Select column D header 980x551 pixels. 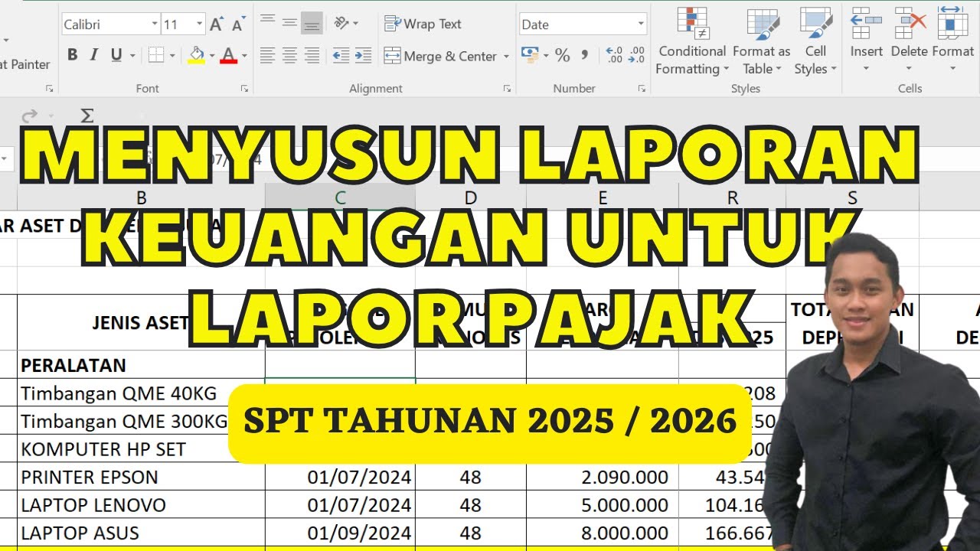(x=470, y=198)
